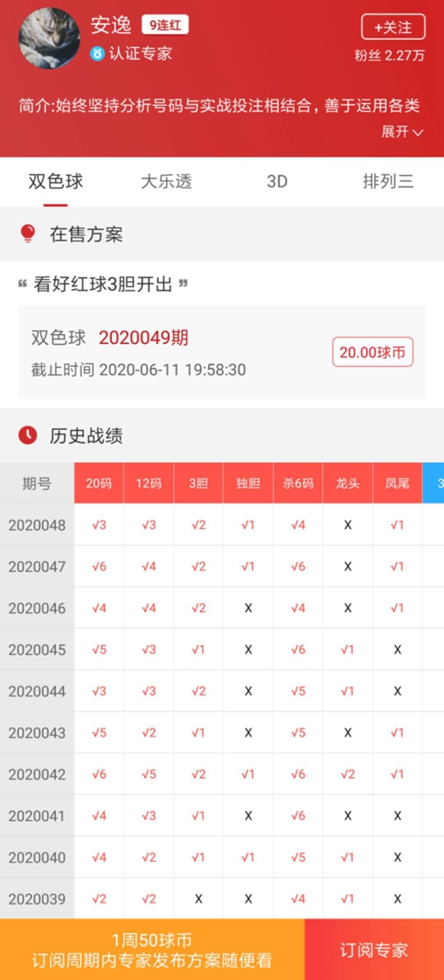The image size is (444, 980).
Task: Buy plan via 20.00球币 button
Action: tap(373, 353)
